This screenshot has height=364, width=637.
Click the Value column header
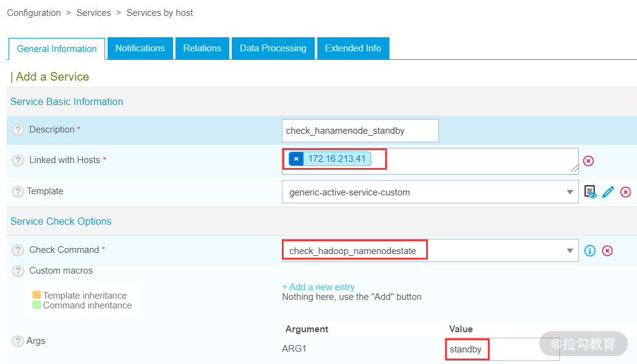[x=461, y=329]
